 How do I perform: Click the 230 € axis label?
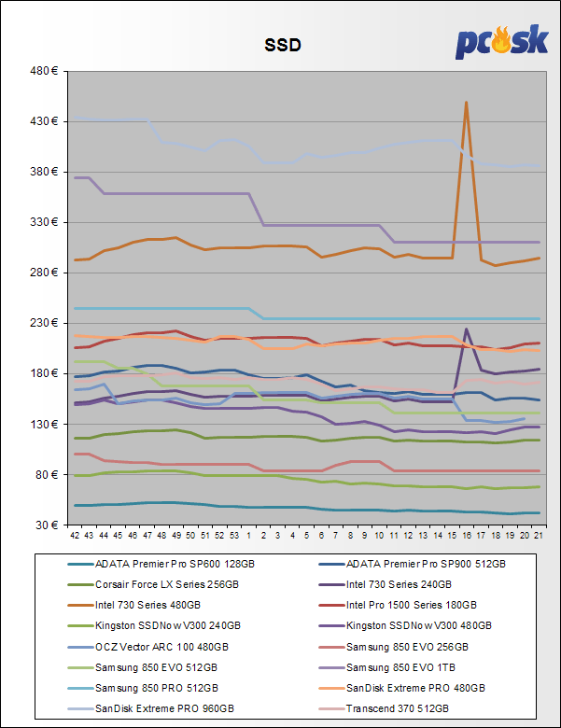[x=44, y=323]
